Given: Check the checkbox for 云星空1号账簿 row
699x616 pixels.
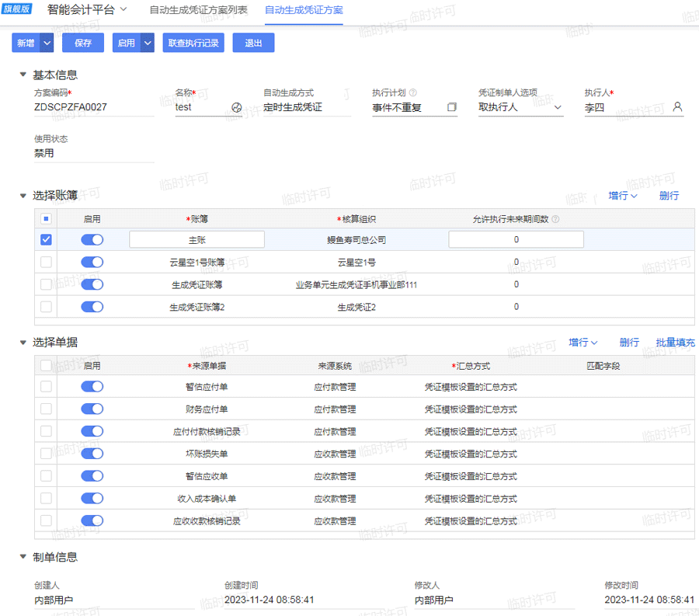Looking at the screenshot, I should click(46, 262).
